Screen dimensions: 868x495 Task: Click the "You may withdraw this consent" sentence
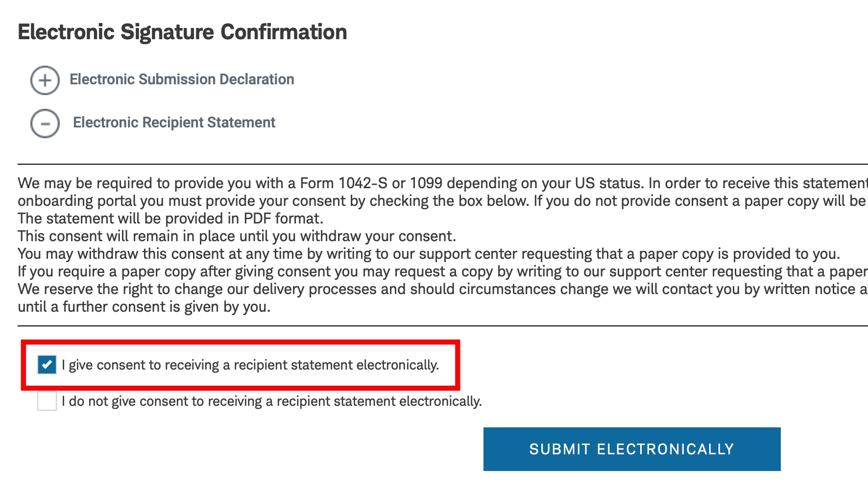click(x=429, y=254)
